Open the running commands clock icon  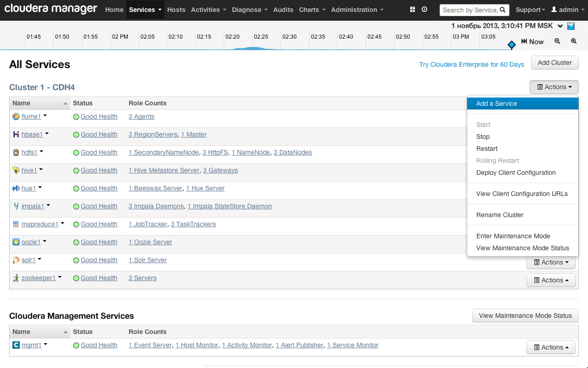pyautogui.click(x=424, y=10)
